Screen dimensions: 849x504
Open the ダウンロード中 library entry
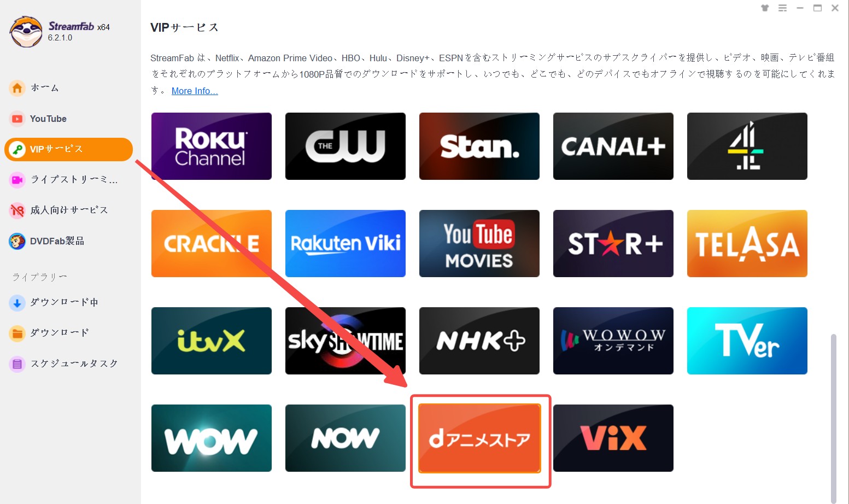[64, 303]
